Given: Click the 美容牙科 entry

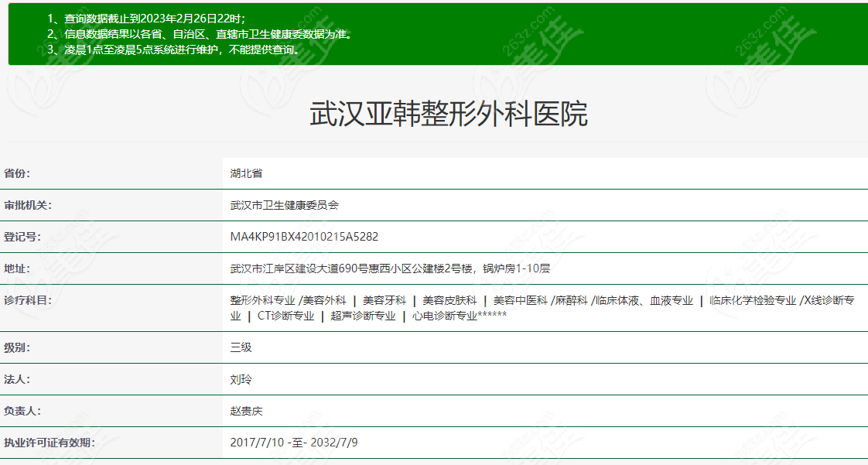Looking at the screenshot, I should pos(384,301).
